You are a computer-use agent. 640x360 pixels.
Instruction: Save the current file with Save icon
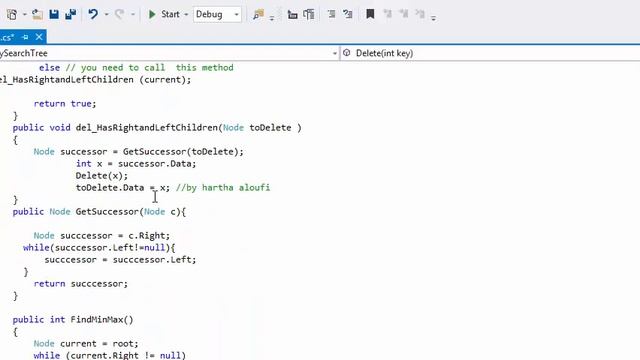[x=54, y=14]
